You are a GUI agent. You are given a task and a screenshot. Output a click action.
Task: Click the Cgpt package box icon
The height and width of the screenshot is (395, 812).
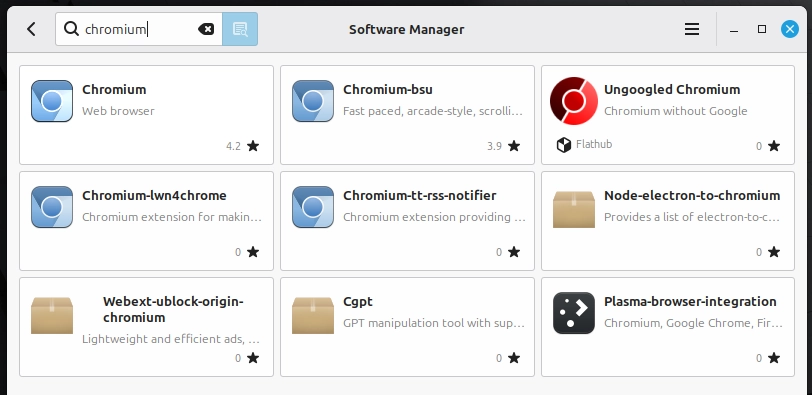[x=313, y=315]
